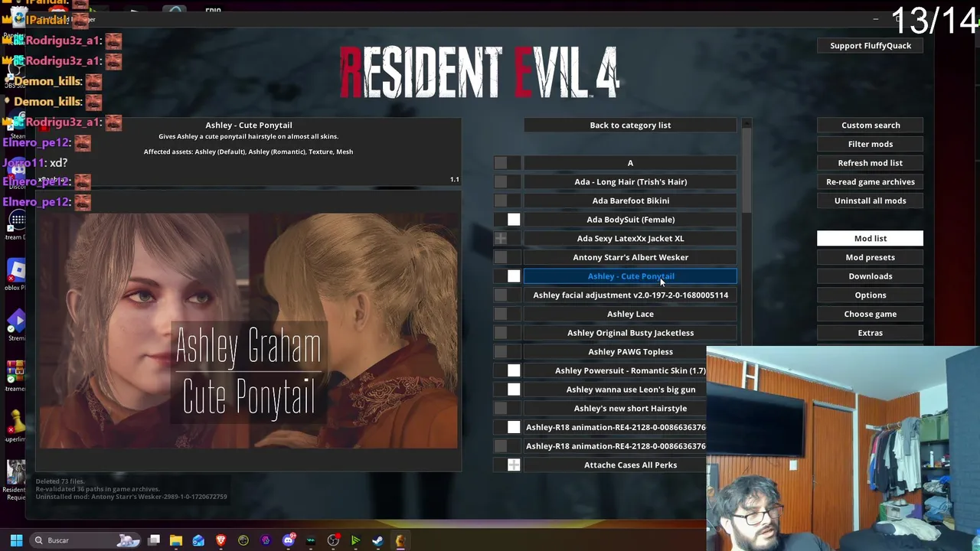Launch Brave browser from the taskbar

click(x=221, y=540)
